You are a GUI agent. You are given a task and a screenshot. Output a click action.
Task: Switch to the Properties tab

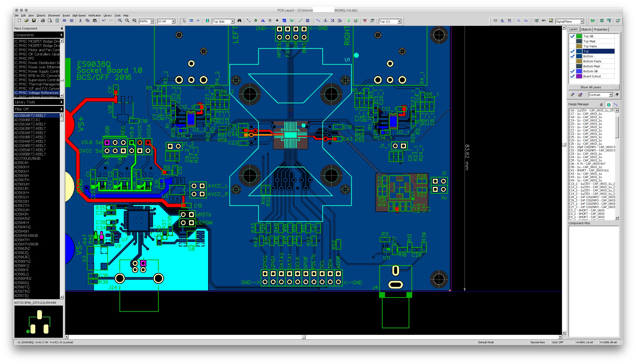(x=600, y=30)
